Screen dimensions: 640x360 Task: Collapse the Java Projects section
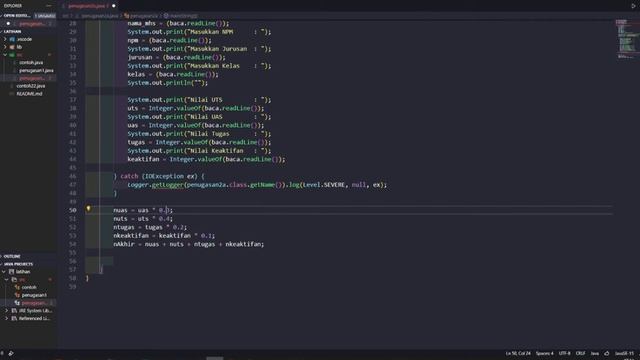(2, 264)
